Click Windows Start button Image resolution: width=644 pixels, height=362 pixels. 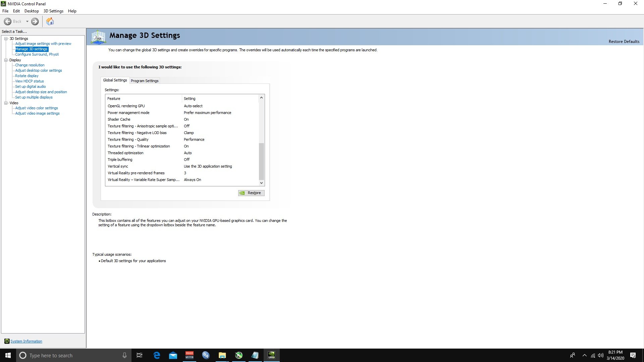(8, 355)
